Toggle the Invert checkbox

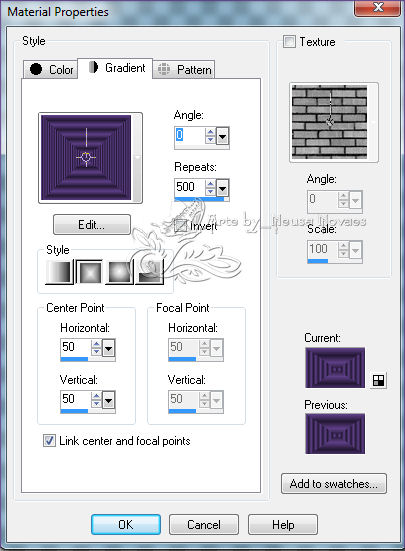click(x=180, y=225)
